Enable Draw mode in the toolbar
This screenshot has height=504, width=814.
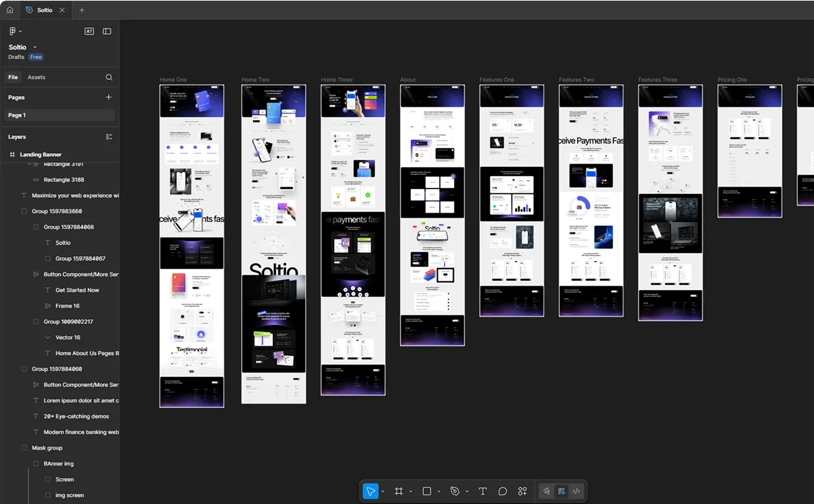(x=546, y=491)
